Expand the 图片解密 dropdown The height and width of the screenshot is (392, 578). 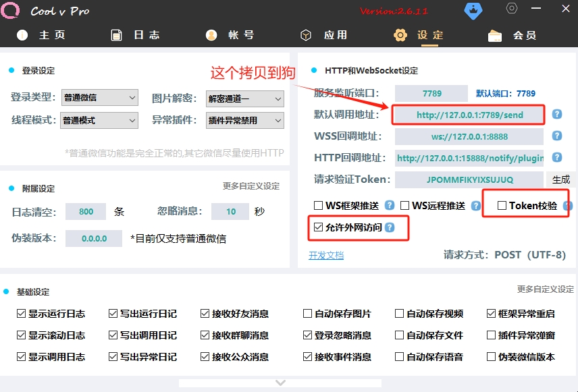[x=244, y=99]
